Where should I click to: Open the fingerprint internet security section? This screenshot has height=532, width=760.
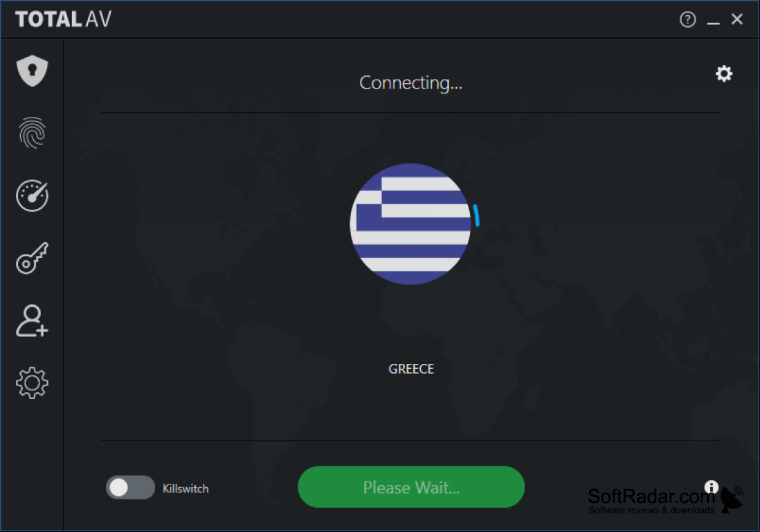click(x=32, y=133)
